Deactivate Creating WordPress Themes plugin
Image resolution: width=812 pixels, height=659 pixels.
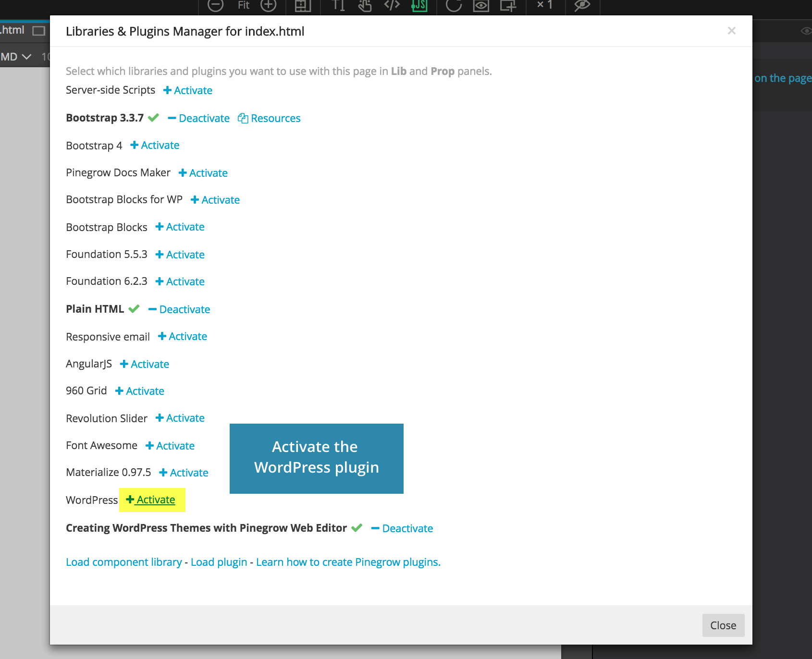(x=402, y=528)
